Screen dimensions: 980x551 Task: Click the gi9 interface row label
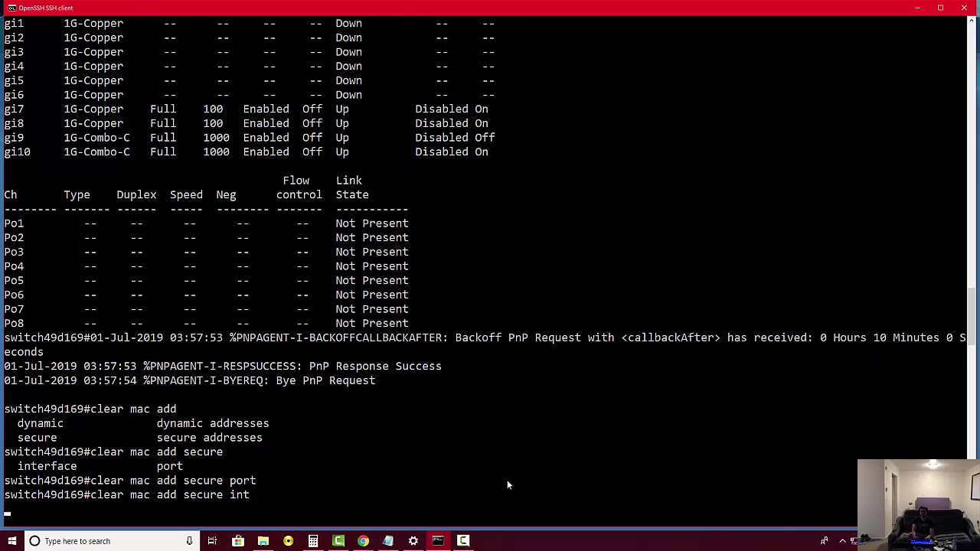coord(14,138)
